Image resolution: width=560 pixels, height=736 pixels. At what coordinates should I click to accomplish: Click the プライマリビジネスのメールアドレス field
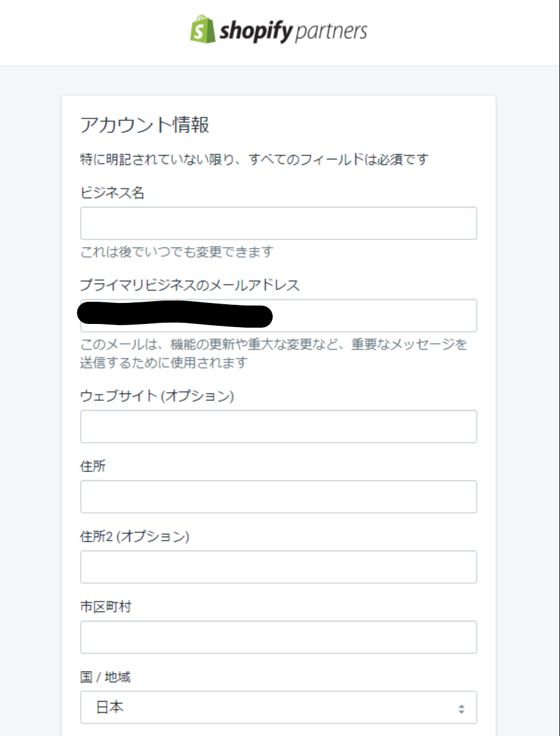point(279,315)
